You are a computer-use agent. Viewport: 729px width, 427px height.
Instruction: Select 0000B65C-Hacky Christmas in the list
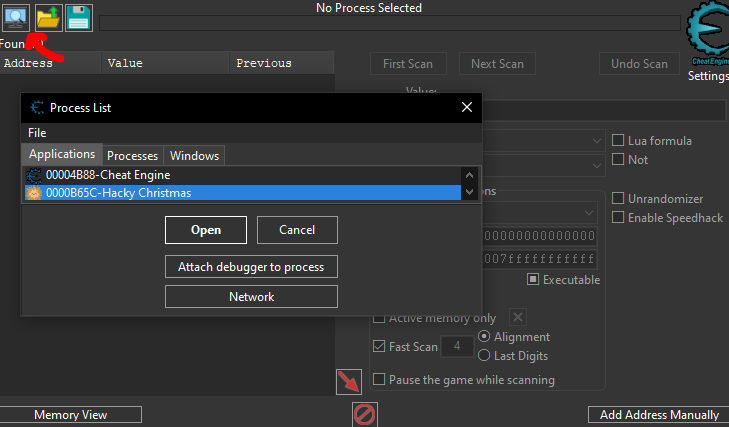242,193
